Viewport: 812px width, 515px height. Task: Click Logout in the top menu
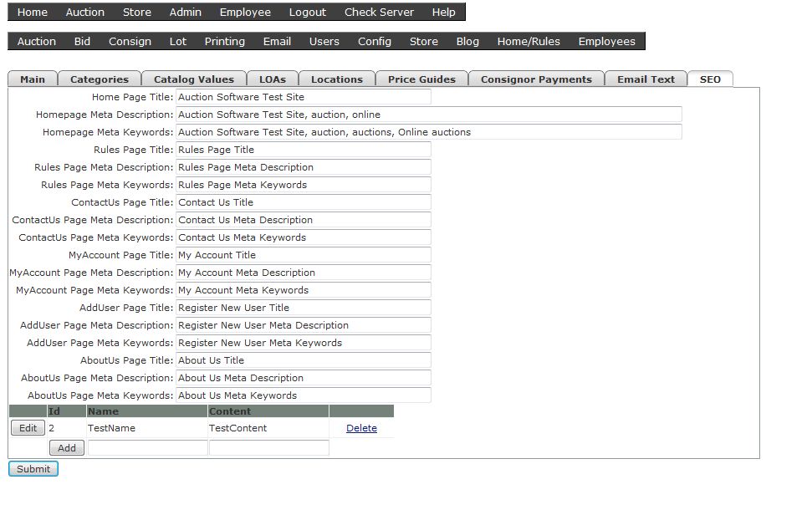tap(308, 12)
